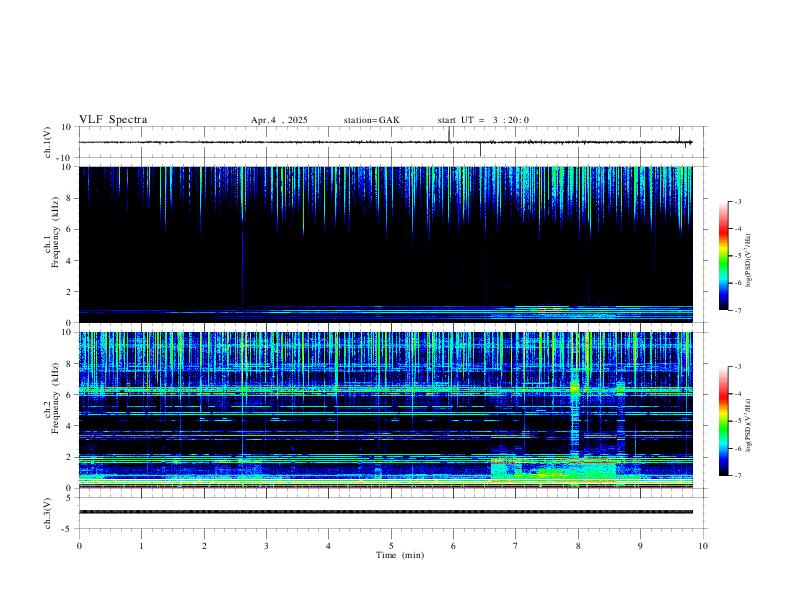The width and height of the screenshot is (792, 612).
Task: Click the "1" minute tick label
Action: tap(141, 546)
